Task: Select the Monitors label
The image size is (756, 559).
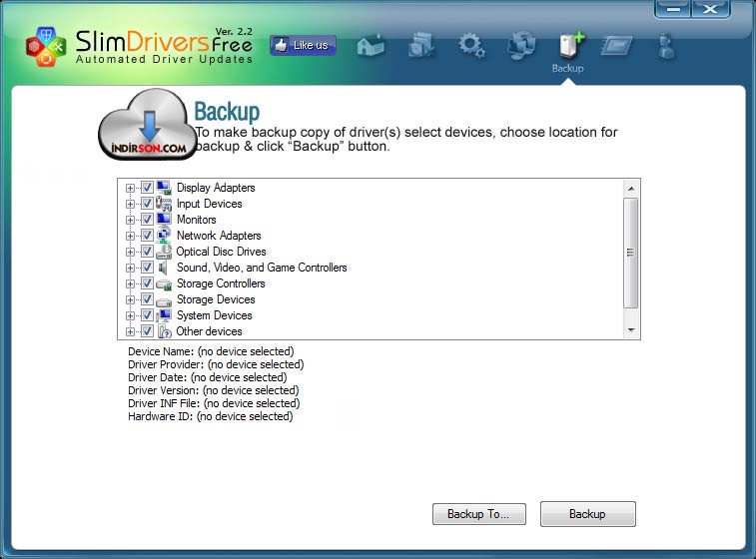Action: (196, 220)
